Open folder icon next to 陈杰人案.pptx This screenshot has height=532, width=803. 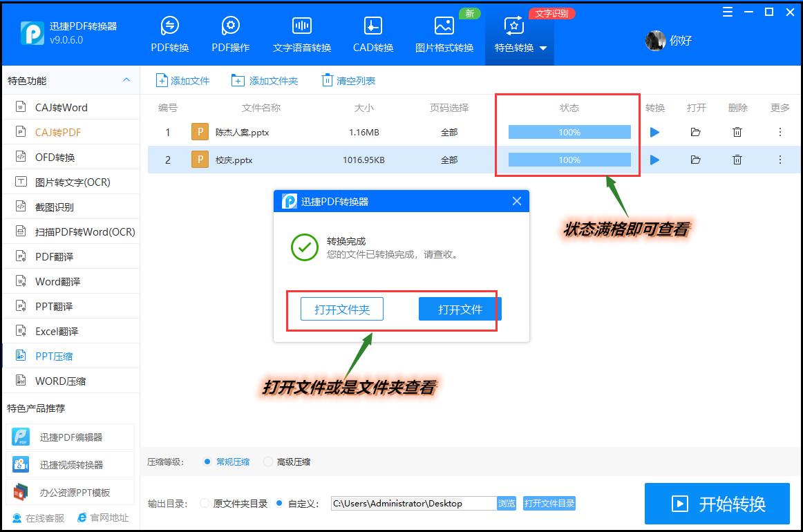click(x=696, y=131)
